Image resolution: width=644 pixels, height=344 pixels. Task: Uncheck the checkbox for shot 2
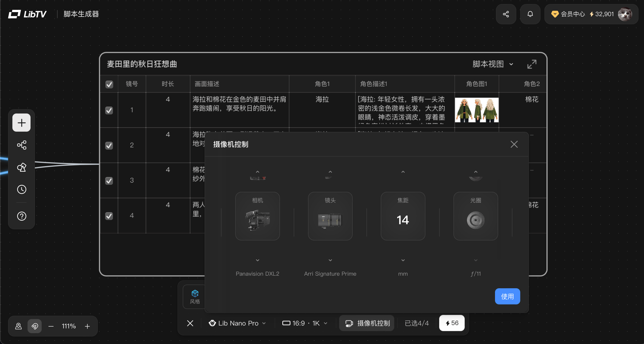(109, 146)
